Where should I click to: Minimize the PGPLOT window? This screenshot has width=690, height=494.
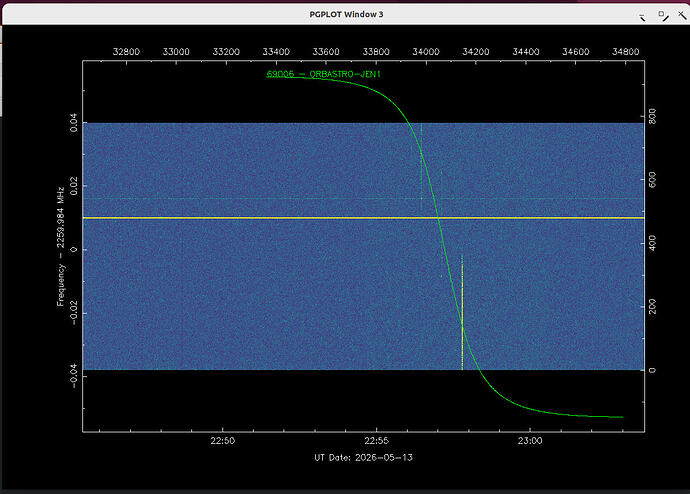pos(642,17)
